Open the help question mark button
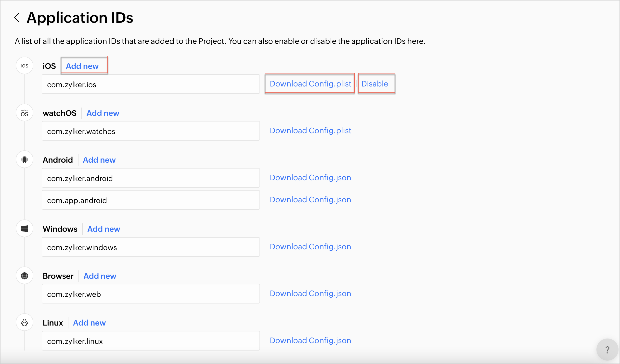620x364 pixels. pos(607,350)
